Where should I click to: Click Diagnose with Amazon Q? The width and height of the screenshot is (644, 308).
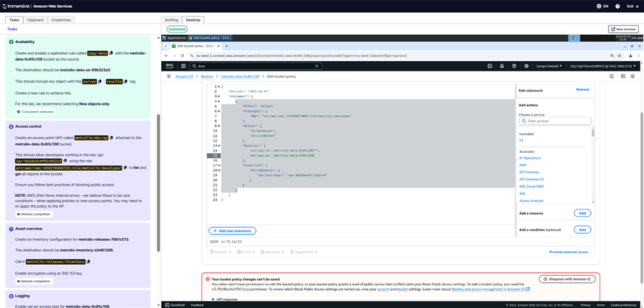click(567, 279)
